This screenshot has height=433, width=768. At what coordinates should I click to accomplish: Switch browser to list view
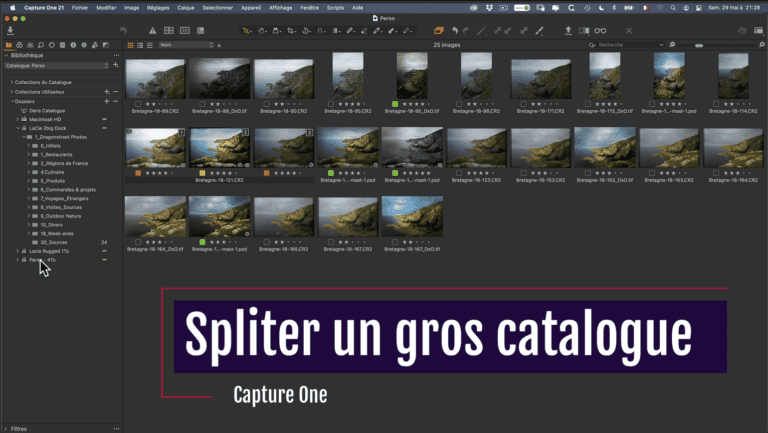[x=140, y=45]
